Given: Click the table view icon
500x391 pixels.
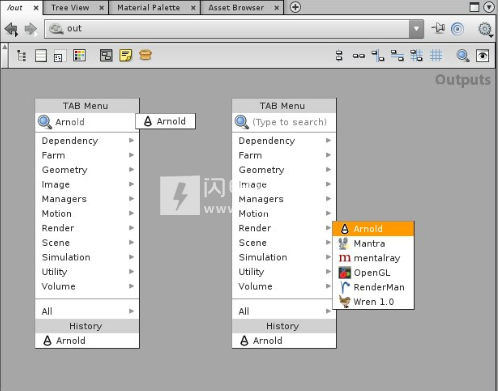Looking at the screenshot, I should [59, 56].
